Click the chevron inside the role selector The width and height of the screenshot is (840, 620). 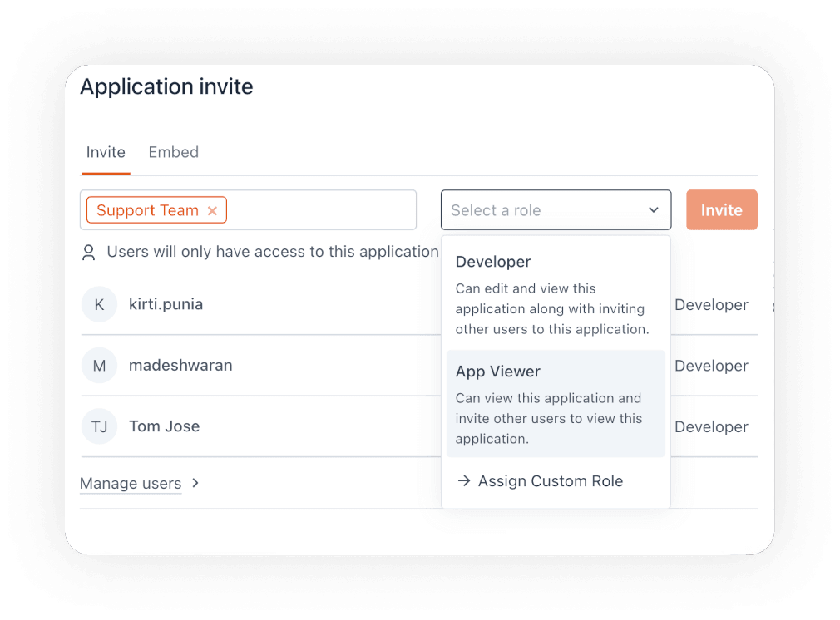tap(653, 209)
